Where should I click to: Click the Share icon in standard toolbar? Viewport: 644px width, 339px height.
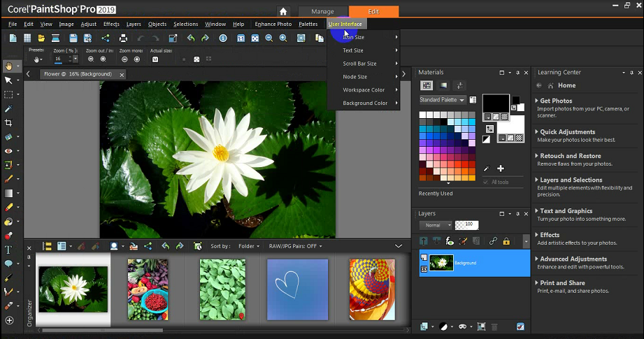[105, 38]
